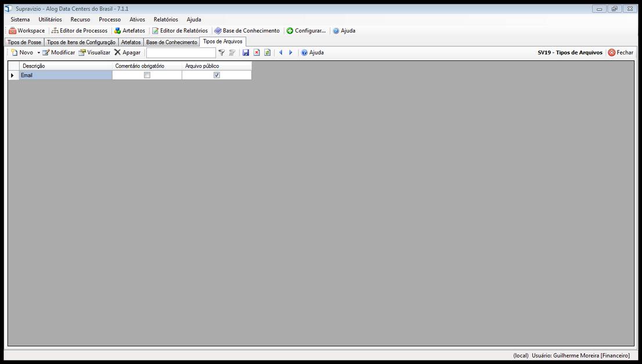Uncheck Arquivo público for the Email row
Image resolution: width=642 pixels, height=364 pixels.
point(217,75)
